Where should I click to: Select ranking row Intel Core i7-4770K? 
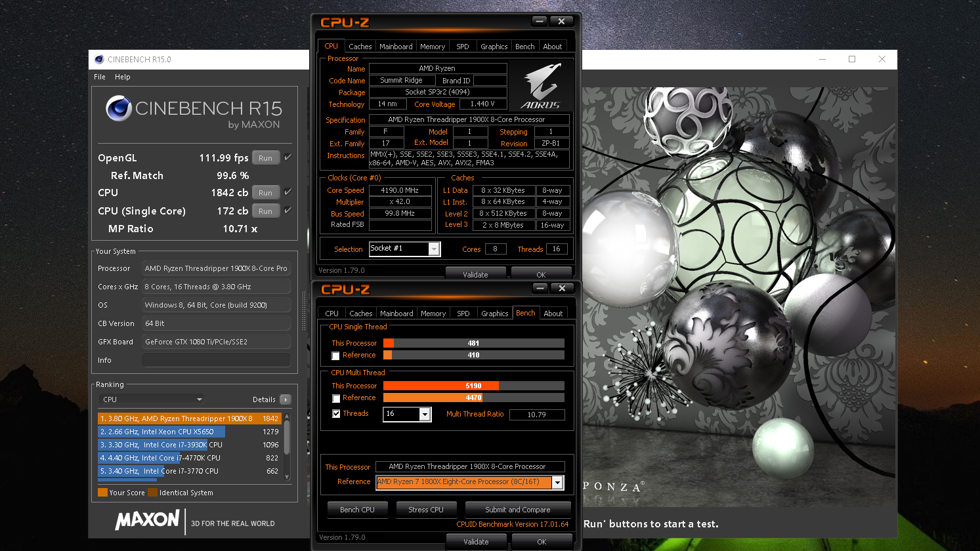[x=190, y=458]
